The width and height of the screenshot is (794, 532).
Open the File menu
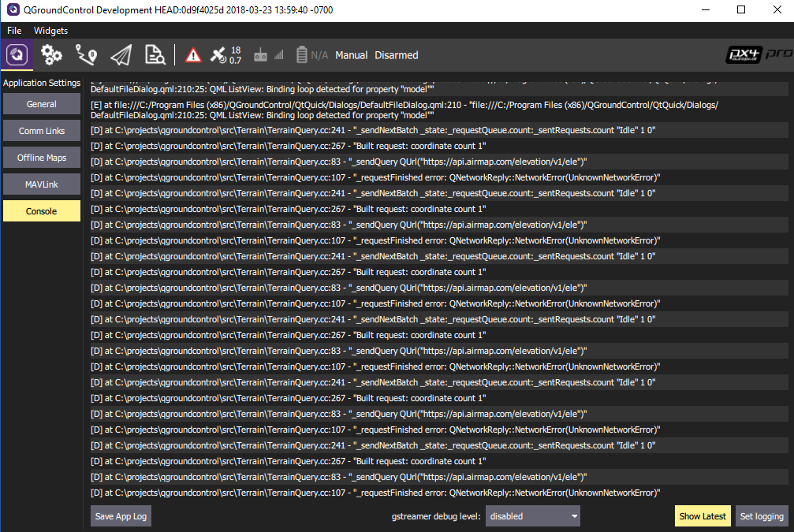click(14, 31)
